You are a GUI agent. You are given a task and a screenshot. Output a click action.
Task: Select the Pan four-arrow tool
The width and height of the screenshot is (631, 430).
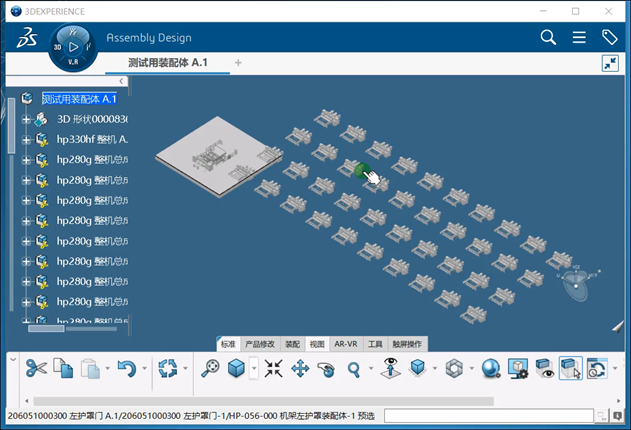(x=300, y=368)
